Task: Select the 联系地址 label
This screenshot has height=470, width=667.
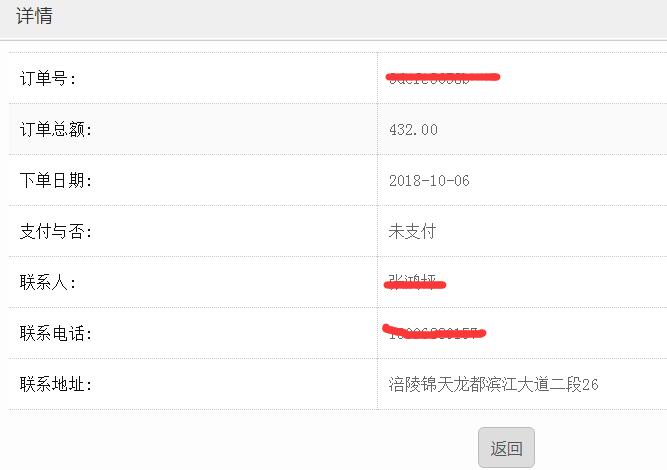Action: click(55, 384)
